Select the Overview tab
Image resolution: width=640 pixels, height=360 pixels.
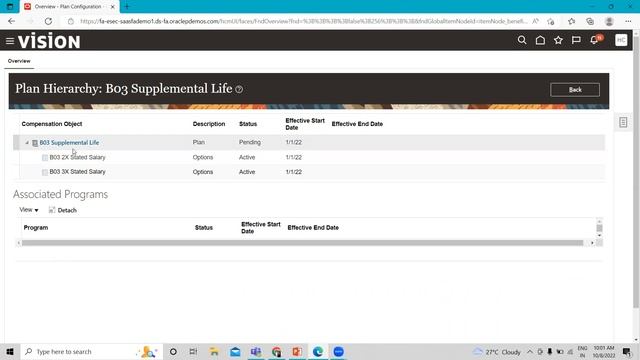coord(19,61)
